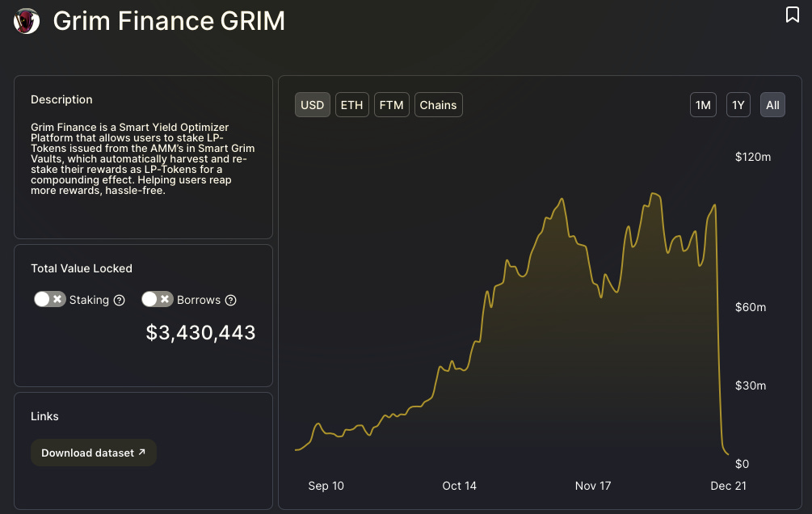Click the Grim Finance description paragraph
812x514 pixels.
142,158
